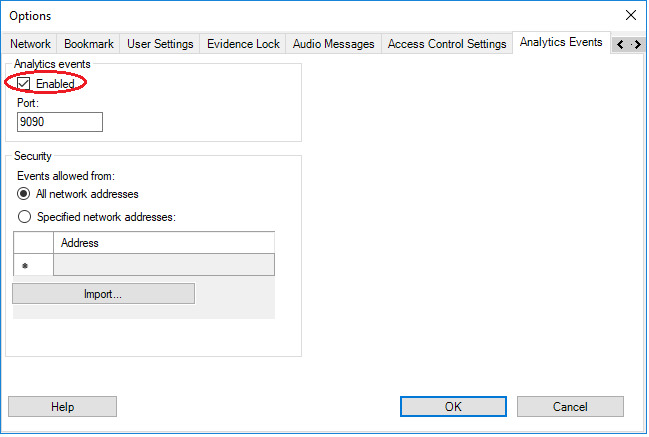The image size is (649, 437).
Task: Click the empty Address row cell
Action: click(163, 265)
